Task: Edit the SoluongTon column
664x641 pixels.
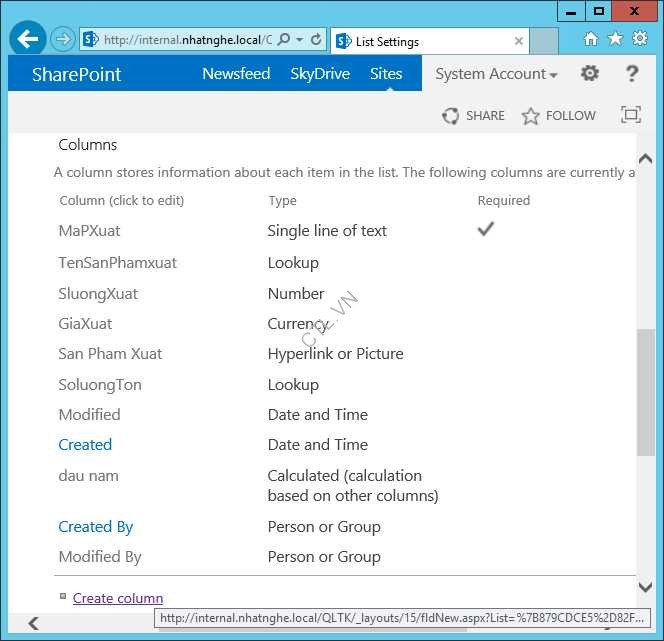Action: pyautogui.click(x=100, y=385)
